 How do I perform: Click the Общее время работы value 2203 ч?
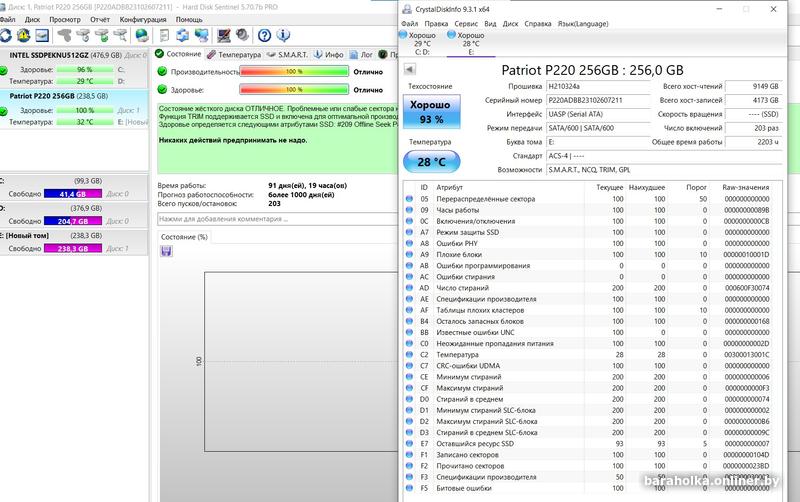coord(753,142)
